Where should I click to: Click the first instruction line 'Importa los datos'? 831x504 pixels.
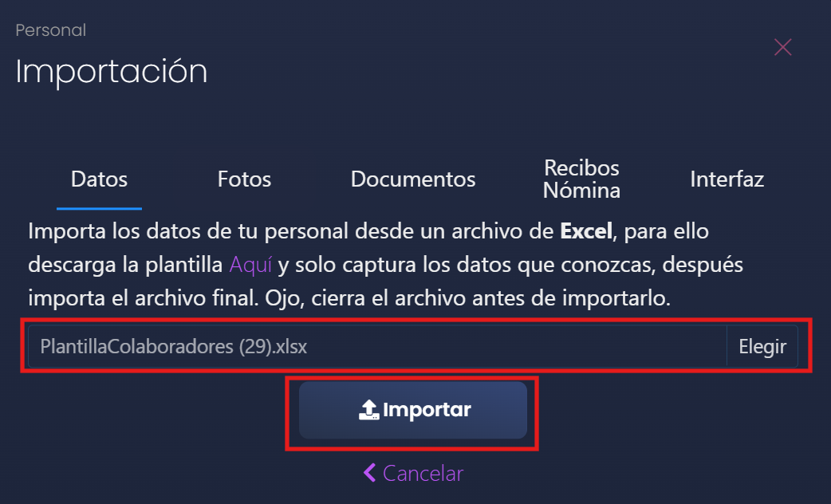click(x=368, y=231)
